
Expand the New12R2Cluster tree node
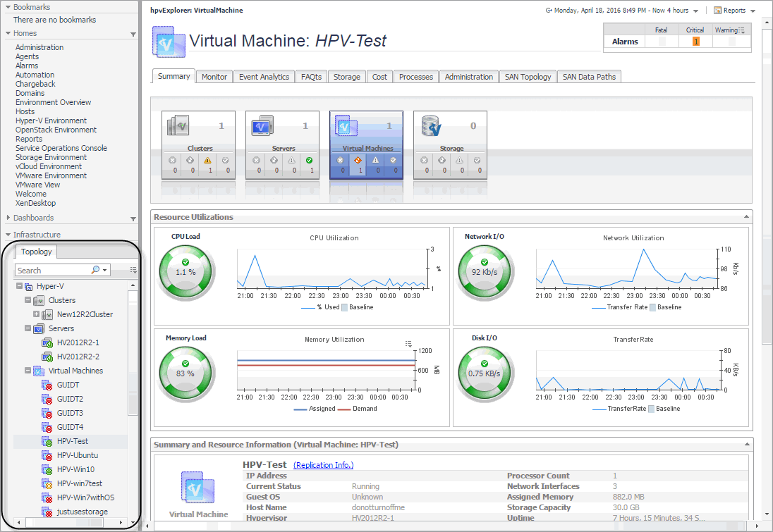point(37,314)
